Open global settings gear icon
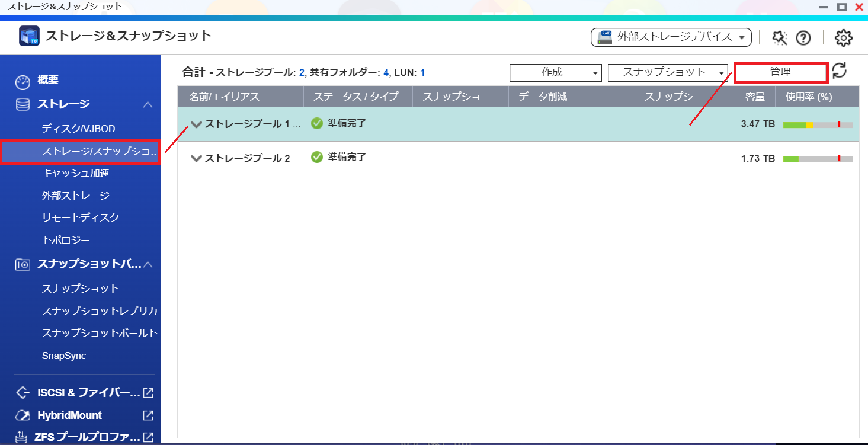This screenshot has width=868, height=445. (843, 37)
